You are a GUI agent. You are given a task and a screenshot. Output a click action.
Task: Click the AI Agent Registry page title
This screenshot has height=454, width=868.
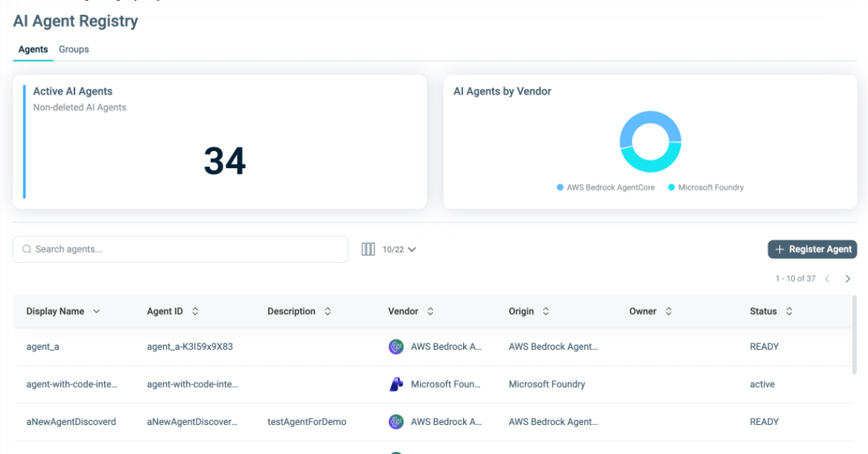pyautogui.click(x=76, y=21)
